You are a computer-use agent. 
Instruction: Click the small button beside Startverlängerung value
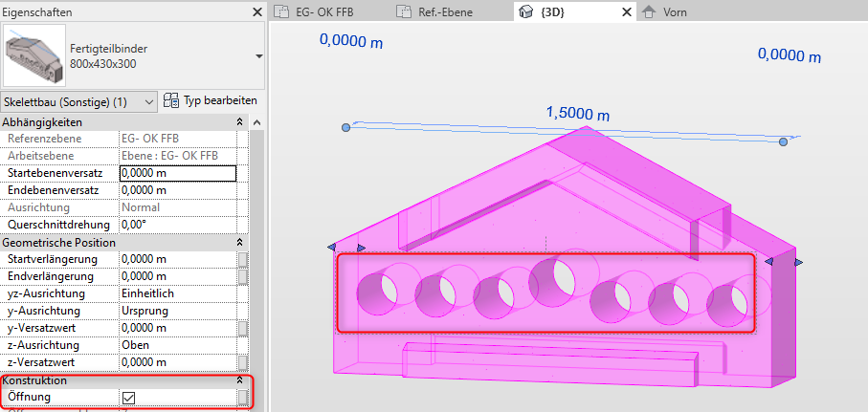243,259
